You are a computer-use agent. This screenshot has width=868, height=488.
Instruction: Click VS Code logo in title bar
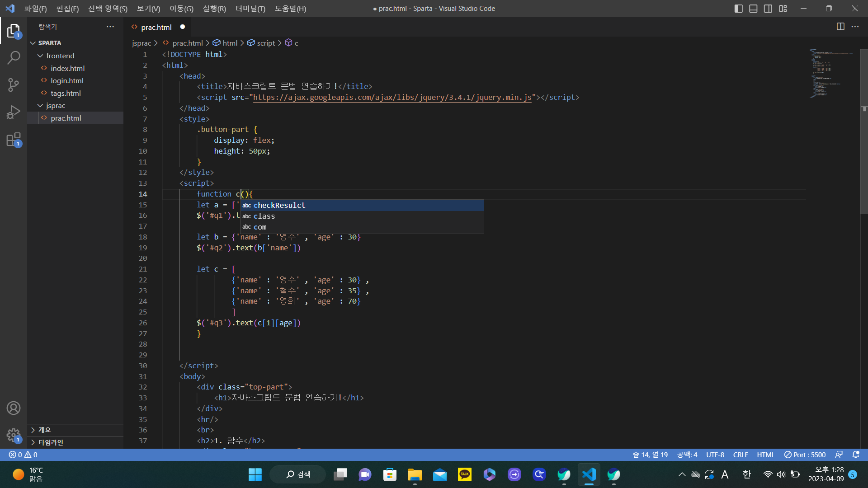click(x=10, y=9)
